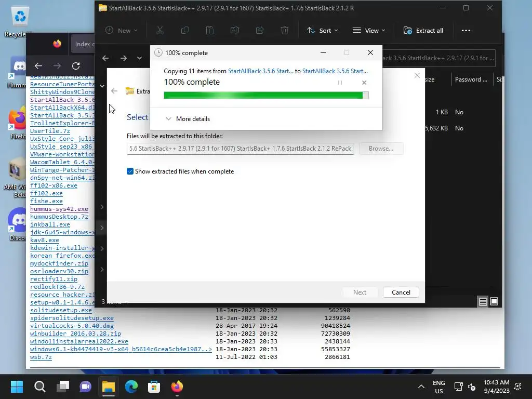The height and width of the screenshot is (399, 532).
Task: Close the extract wizard with X
Action: point(417,75)
